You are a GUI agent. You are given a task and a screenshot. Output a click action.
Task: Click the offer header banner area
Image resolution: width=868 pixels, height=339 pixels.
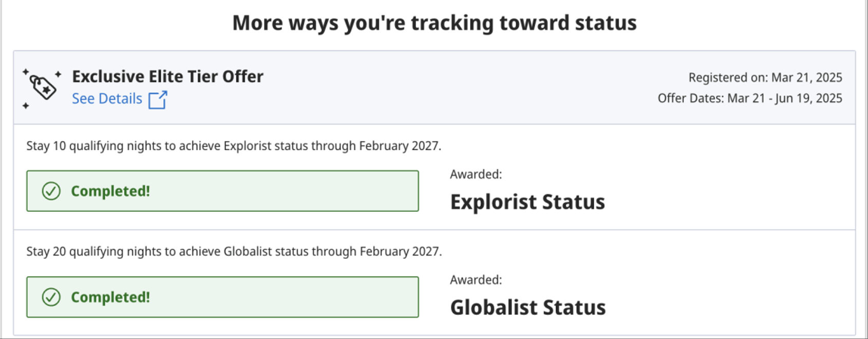435,87
